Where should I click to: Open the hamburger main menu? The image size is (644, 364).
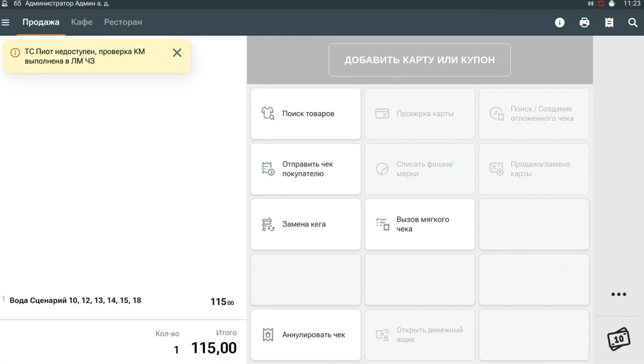[5, 22]
